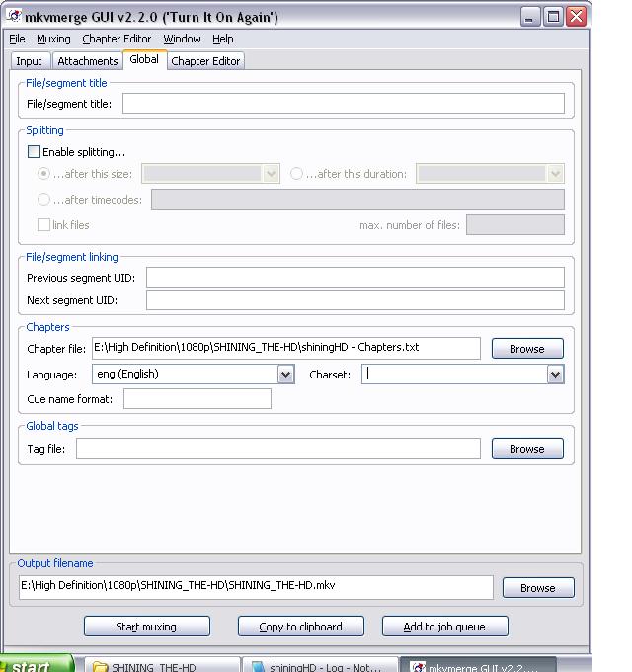Open the after this size dropdown
Viewport: 632px width, 672px height.
click(271, 174)
